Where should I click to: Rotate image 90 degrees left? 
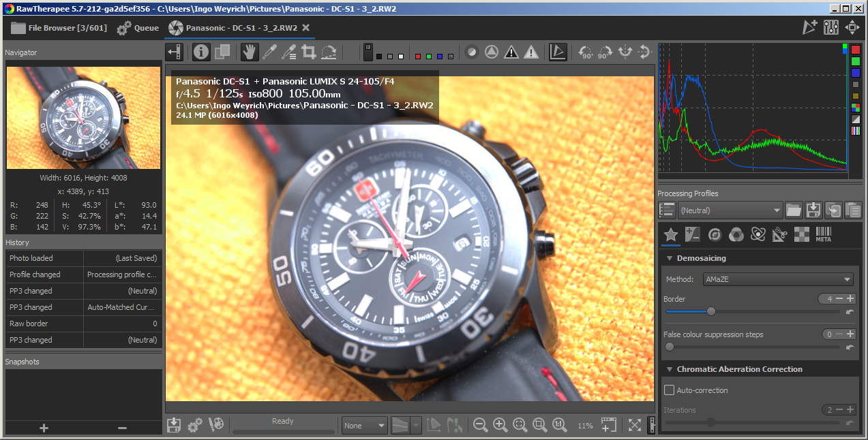click(585, 52)
